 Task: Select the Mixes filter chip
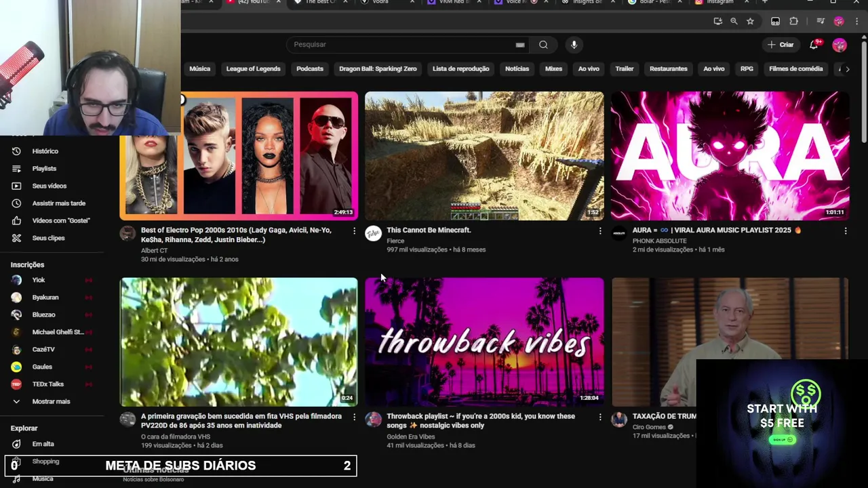(x=553, y=69)
